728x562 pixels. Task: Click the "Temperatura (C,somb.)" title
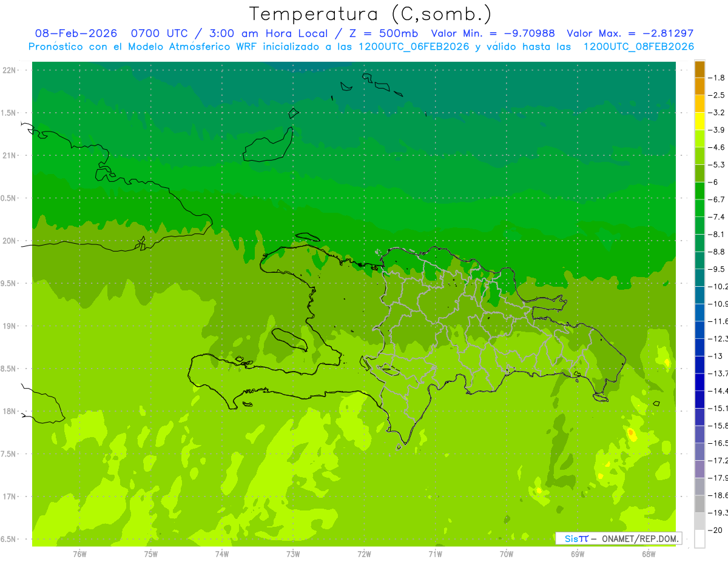point(371,14)
